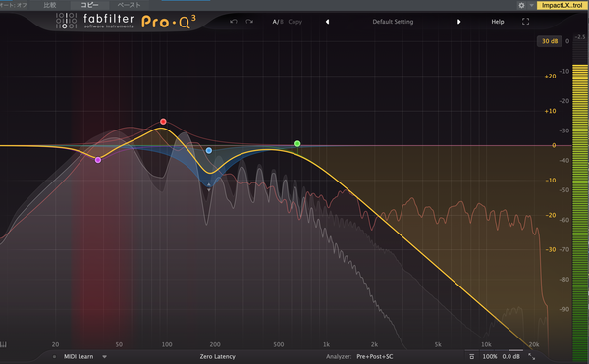Click the 500 frequency axis label
589x364 pixels.
[279, 344]
